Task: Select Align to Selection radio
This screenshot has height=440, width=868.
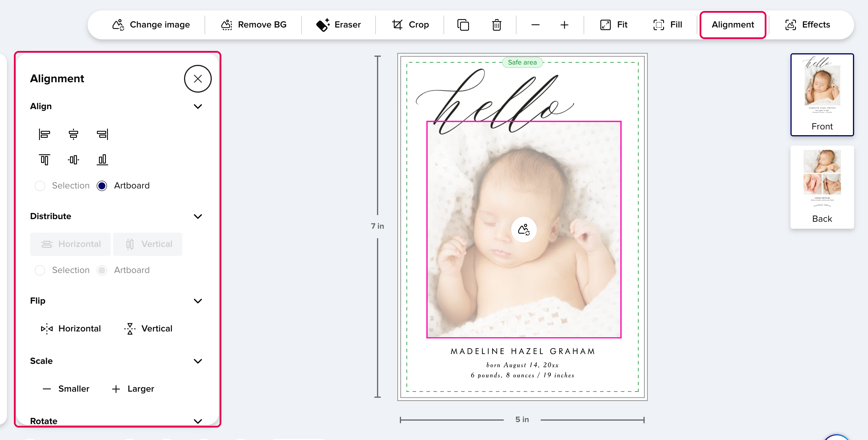Action: (x=40, y=186)
